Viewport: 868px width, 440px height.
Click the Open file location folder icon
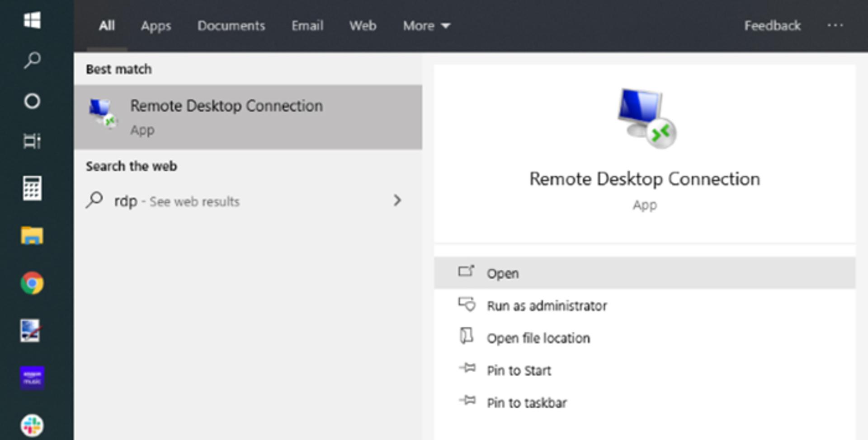pyautogui.click(x=466, y=336)
